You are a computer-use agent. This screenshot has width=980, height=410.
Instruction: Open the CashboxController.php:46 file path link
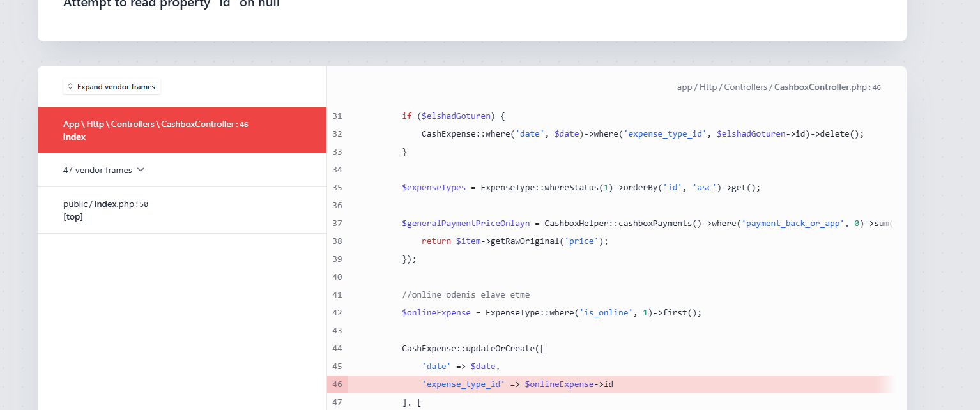click(778, 87)
